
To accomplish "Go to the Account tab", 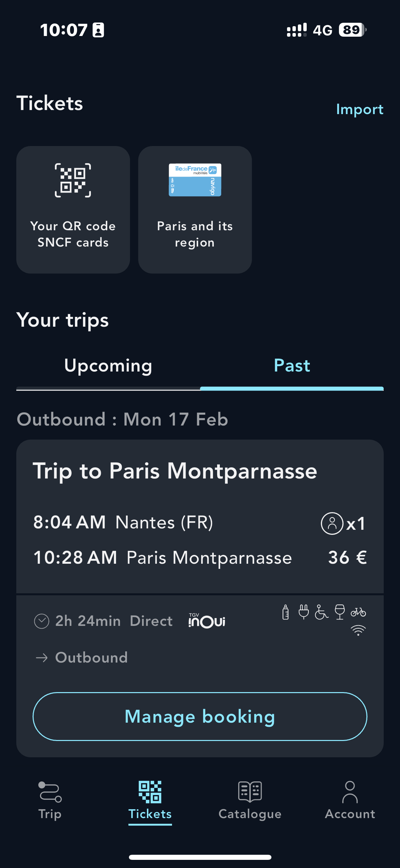I will tap(350, 800).
